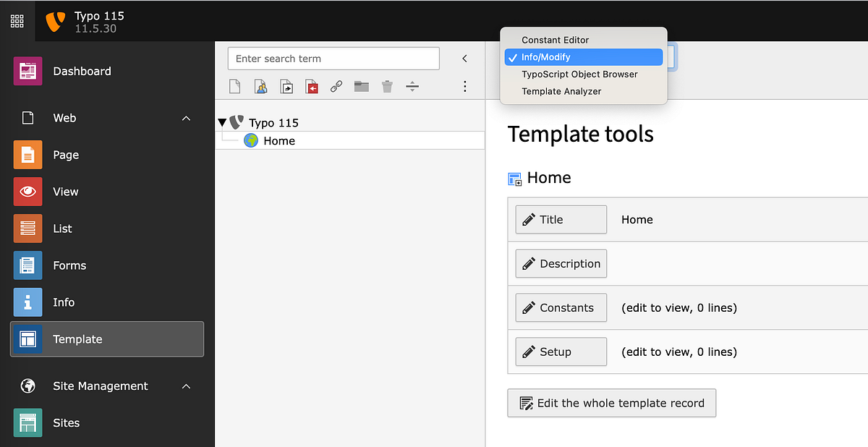Select the Page module in the sidebar

click(66, 155)
